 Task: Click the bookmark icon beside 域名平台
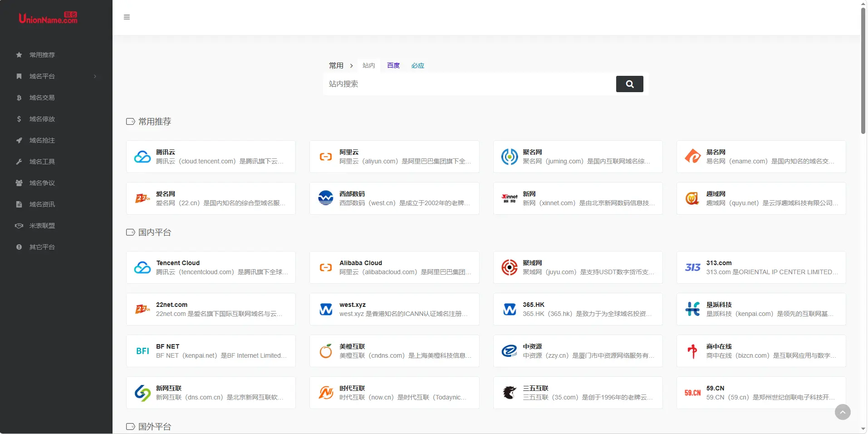[19, 76]
